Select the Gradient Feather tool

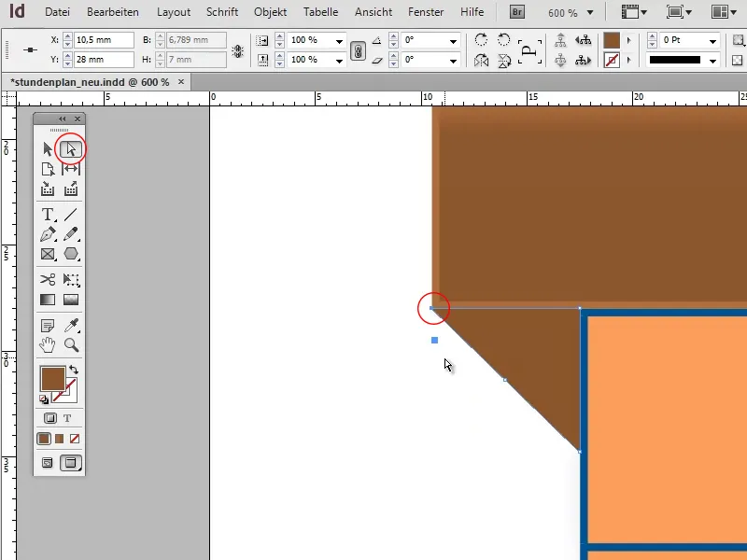pos(71,300)
